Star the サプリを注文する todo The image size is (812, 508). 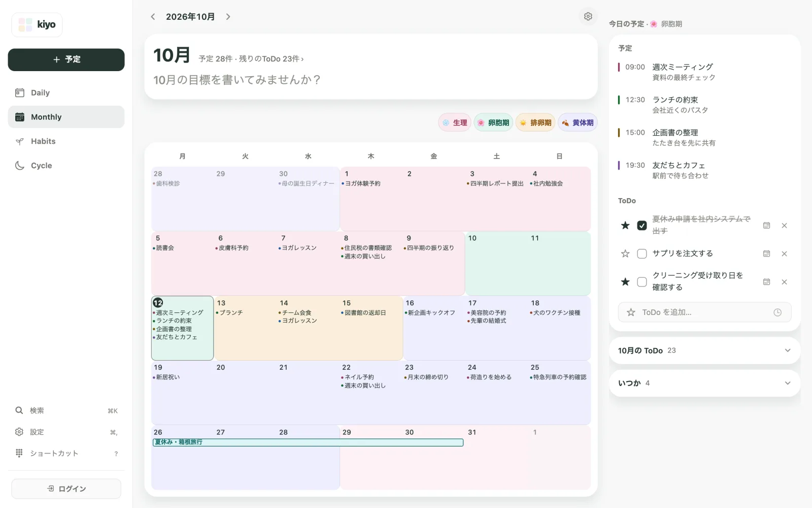625,253
